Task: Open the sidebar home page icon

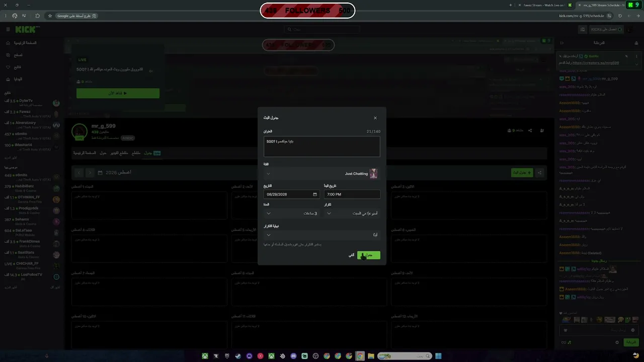Action: point(8,43)
